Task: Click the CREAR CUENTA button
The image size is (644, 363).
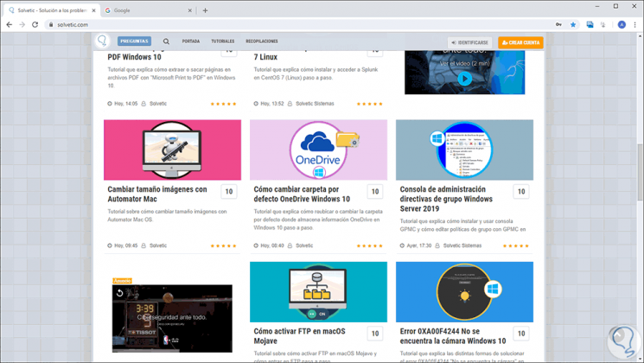Action: point(520,42)
